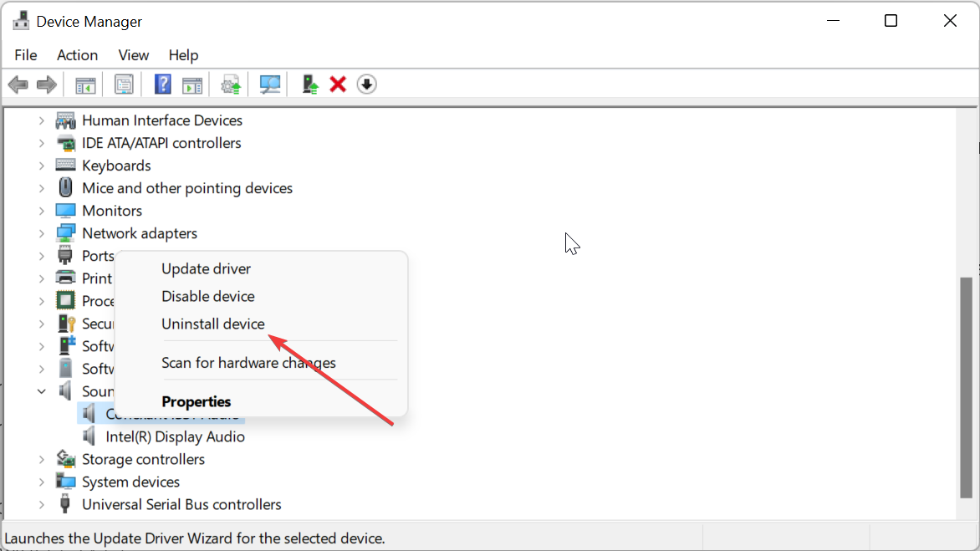980x551 pixels.
Task: Select the Monitors category icon
Action: tap(65, 211)
